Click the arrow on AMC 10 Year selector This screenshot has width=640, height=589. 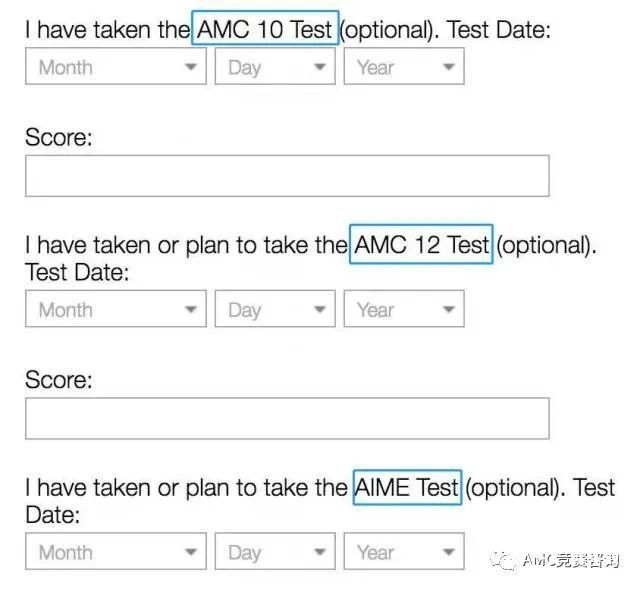449,67
